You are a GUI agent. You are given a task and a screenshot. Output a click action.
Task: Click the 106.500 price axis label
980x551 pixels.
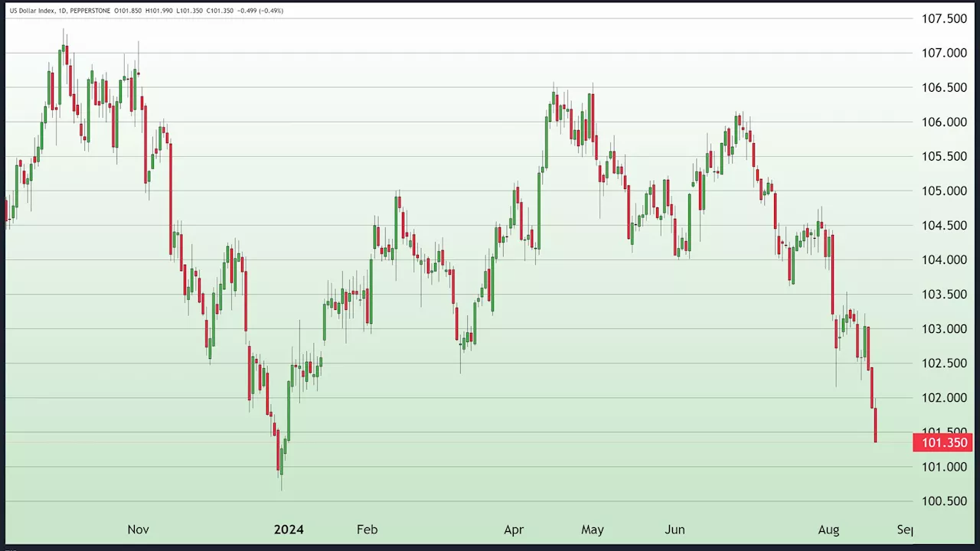click(944, 87)
